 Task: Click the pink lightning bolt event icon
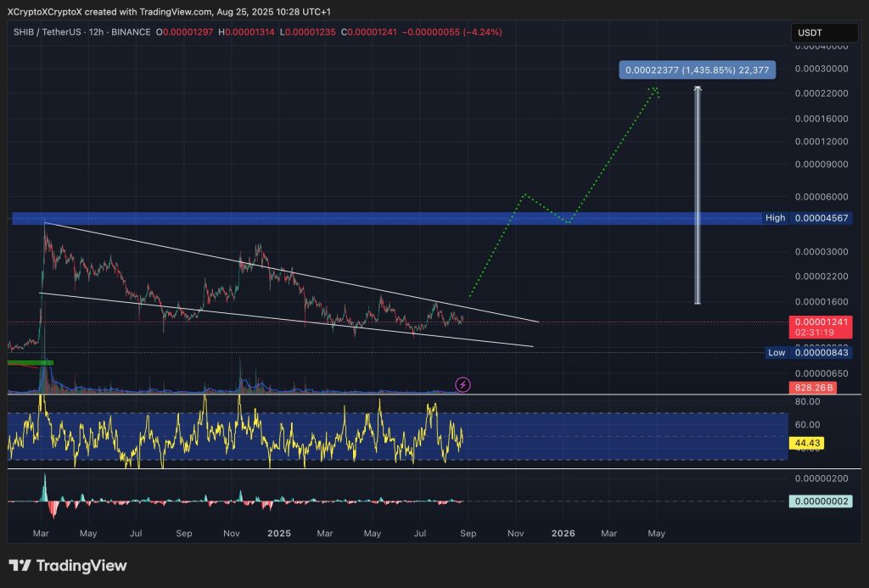[x=463, y=384]
